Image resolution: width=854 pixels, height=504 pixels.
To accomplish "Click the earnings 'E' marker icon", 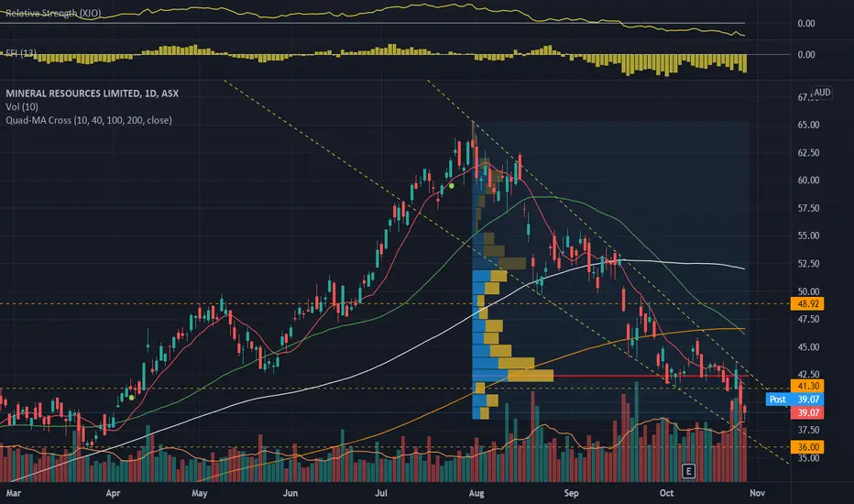I will (688, 471).
